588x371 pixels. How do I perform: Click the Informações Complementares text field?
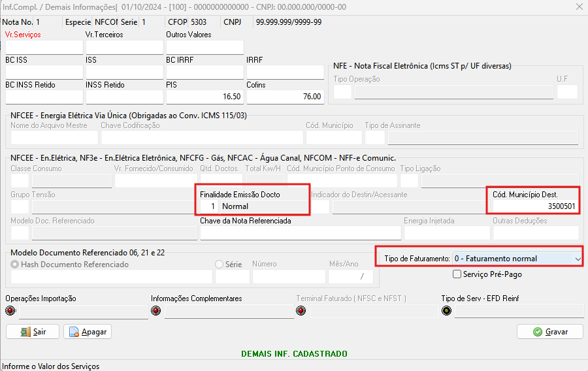coord(229,312)
